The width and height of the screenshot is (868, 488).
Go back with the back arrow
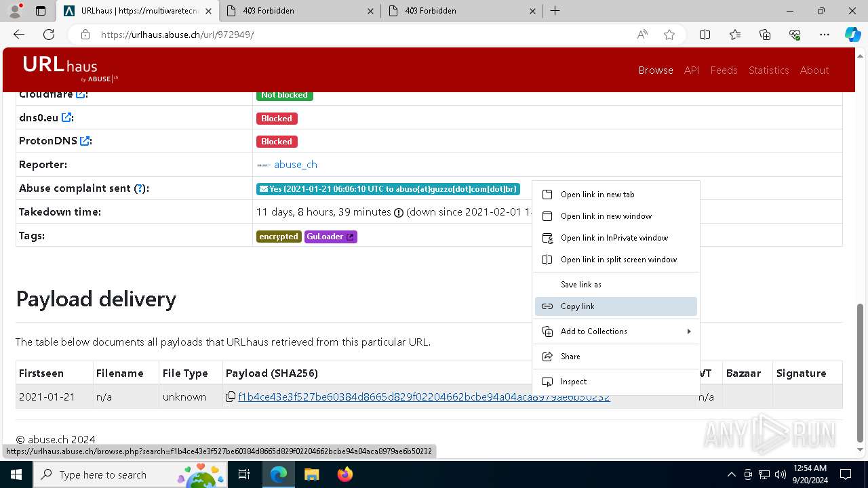click(x=19, y=35)
